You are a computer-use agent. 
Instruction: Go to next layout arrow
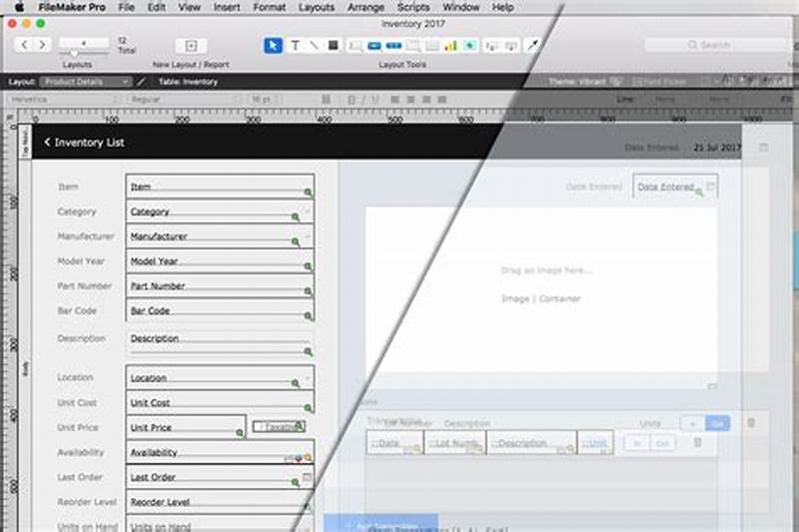tap(43, 45)
